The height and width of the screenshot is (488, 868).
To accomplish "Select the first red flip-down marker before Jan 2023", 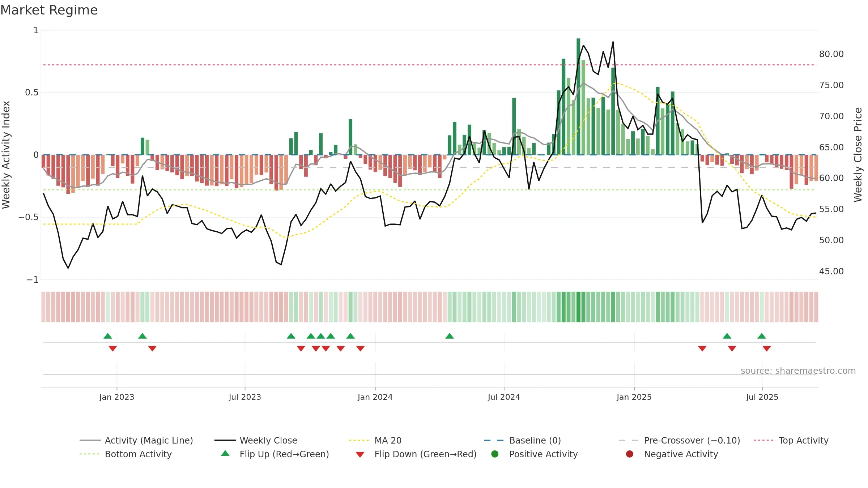I will coord(113,348).
